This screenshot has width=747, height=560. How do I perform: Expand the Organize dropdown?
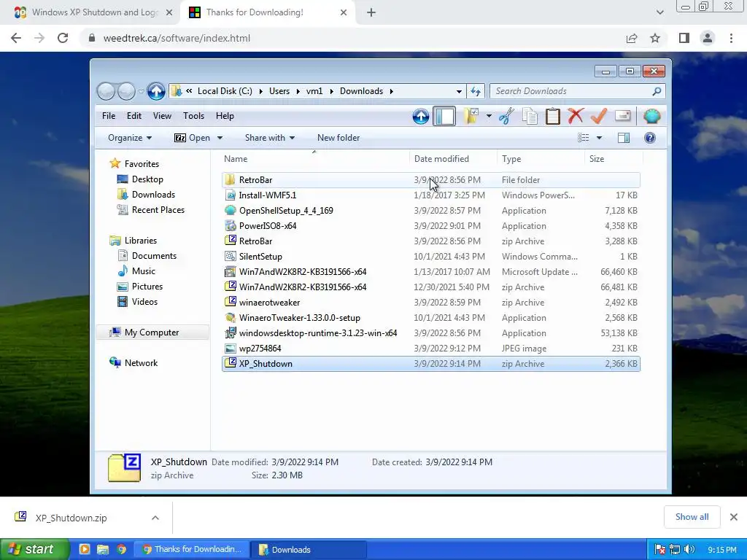point(130,138)
